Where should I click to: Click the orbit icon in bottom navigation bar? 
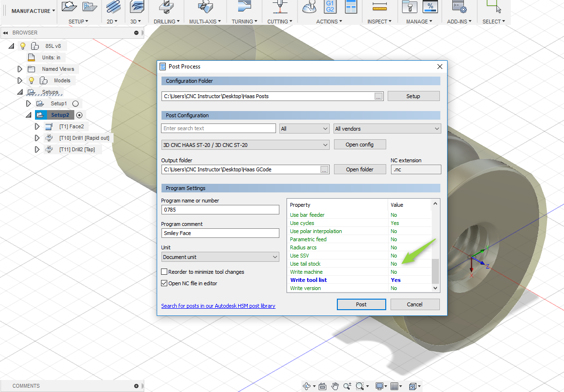click(x=307, y=386)
